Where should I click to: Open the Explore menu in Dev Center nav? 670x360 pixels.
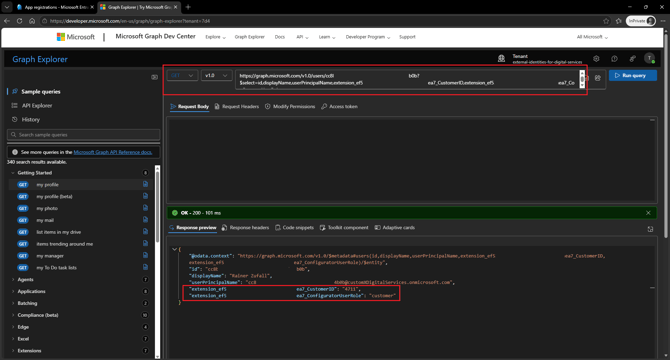point(215,37)
